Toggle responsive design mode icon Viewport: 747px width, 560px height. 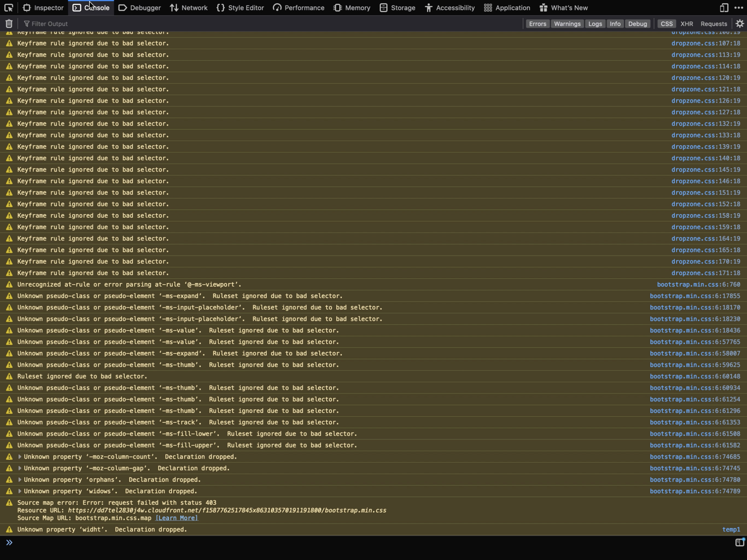pyautogui.click(x=724, y=7)
